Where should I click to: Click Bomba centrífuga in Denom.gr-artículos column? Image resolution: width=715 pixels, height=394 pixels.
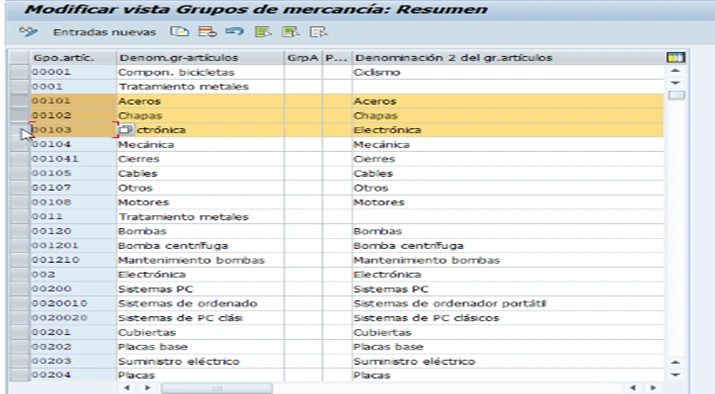(x=200, y=245)
